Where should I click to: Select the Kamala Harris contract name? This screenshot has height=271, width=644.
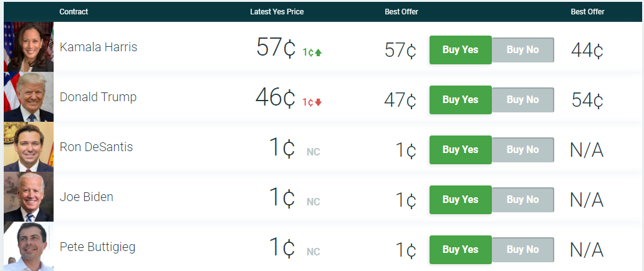click(99, 47)
